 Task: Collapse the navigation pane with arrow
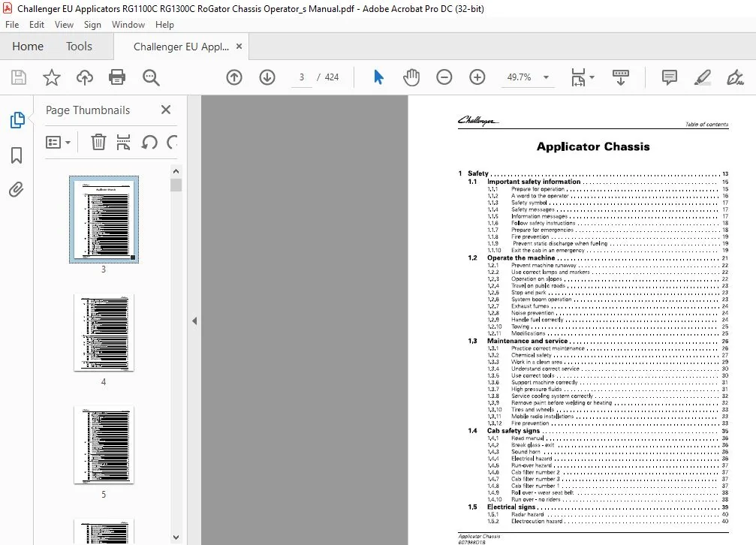[x=194, y=321]
